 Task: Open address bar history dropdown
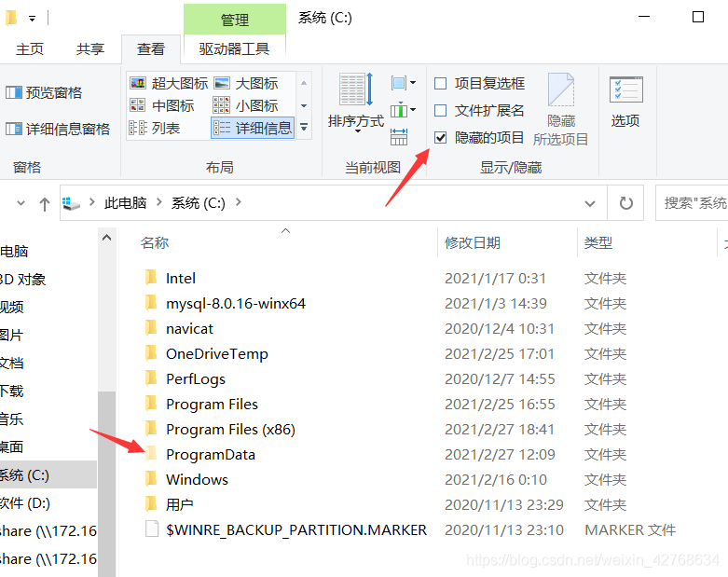click(x=590, y=203)
